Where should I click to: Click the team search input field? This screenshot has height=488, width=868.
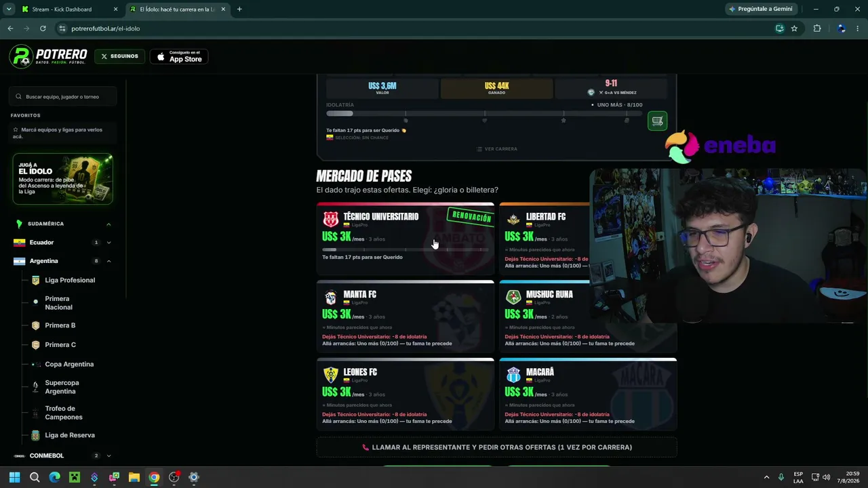point(63,97)
